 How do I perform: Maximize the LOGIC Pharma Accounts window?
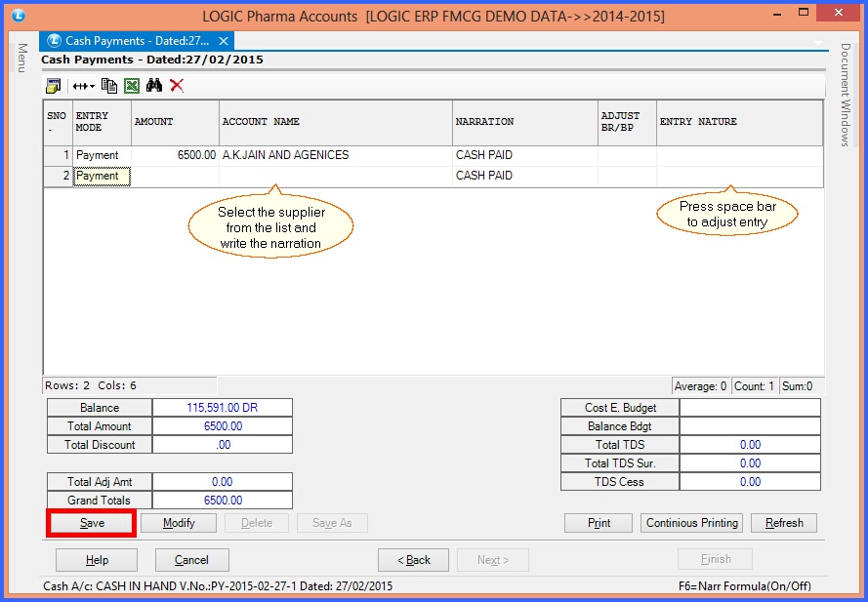pyautogui.click(x=804, y=12)
